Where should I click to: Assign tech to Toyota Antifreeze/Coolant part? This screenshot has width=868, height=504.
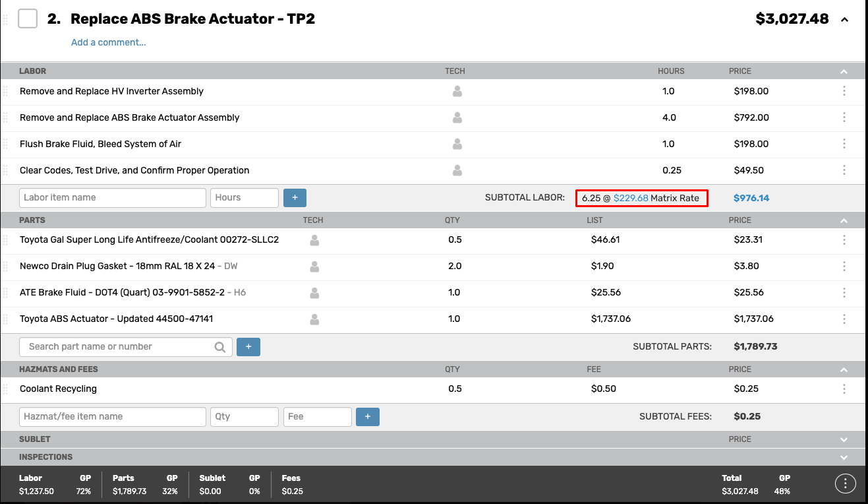point(314,240)
